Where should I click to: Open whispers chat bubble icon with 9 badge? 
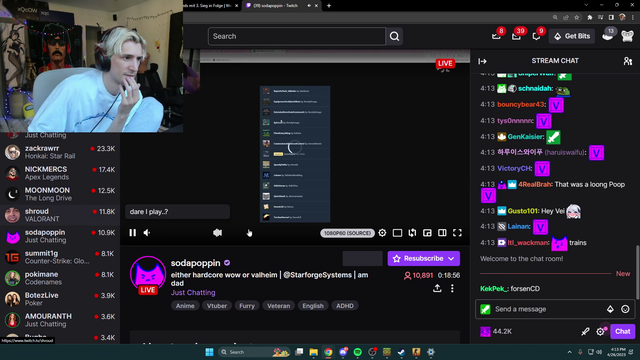tap(536, 36)
